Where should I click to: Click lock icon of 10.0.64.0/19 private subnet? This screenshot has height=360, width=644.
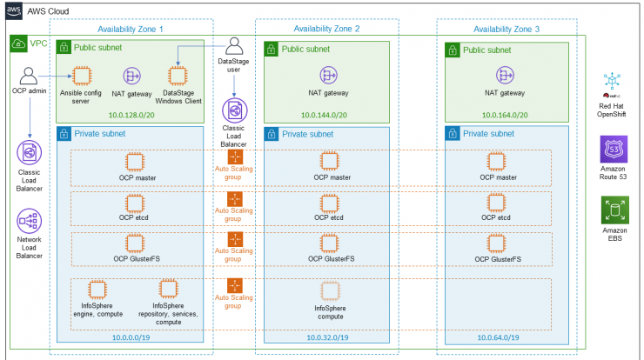tap(453, 134)
